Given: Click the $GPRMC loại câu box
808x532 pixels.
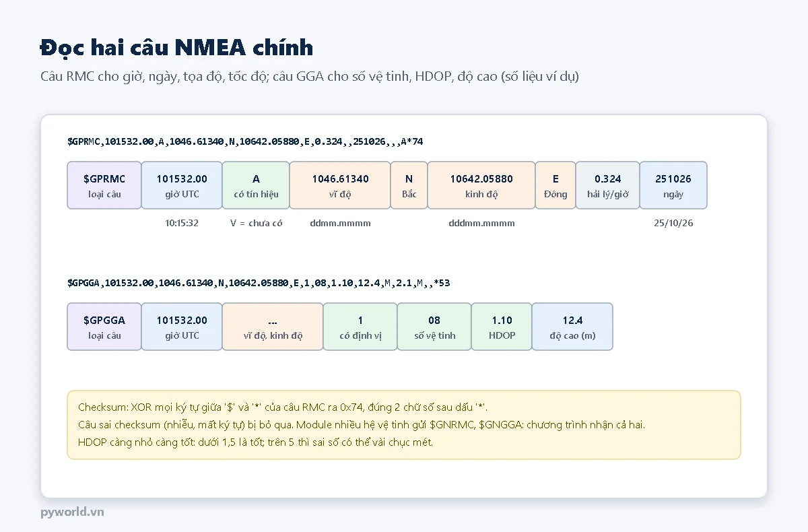Looking at the screenshot, I should tap(104, 185).
